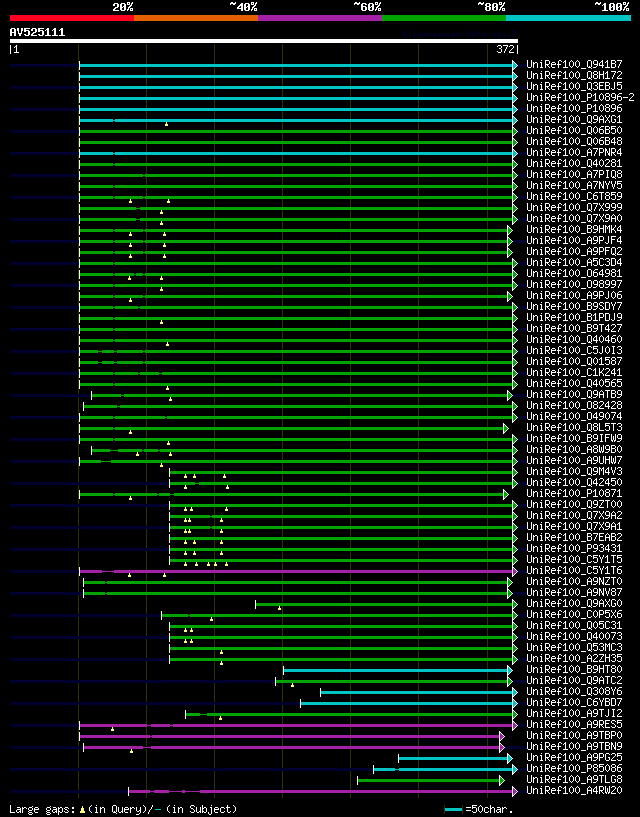Click the green ~80% legend color band
Image resolution: width=640 pixels, height=817 pixels.
[444, 18]
